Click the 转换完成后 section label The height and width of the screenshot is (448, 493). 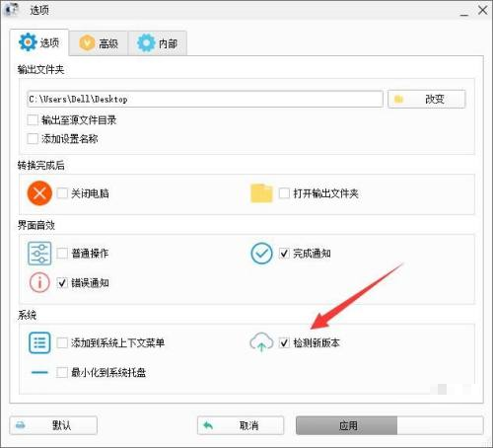tap(40, 165)
